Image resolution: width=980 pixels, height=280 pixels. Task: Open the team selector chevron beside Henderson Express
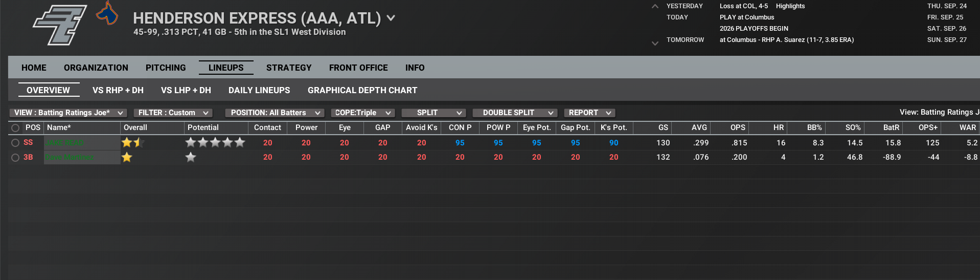click(x=391, y=18)
